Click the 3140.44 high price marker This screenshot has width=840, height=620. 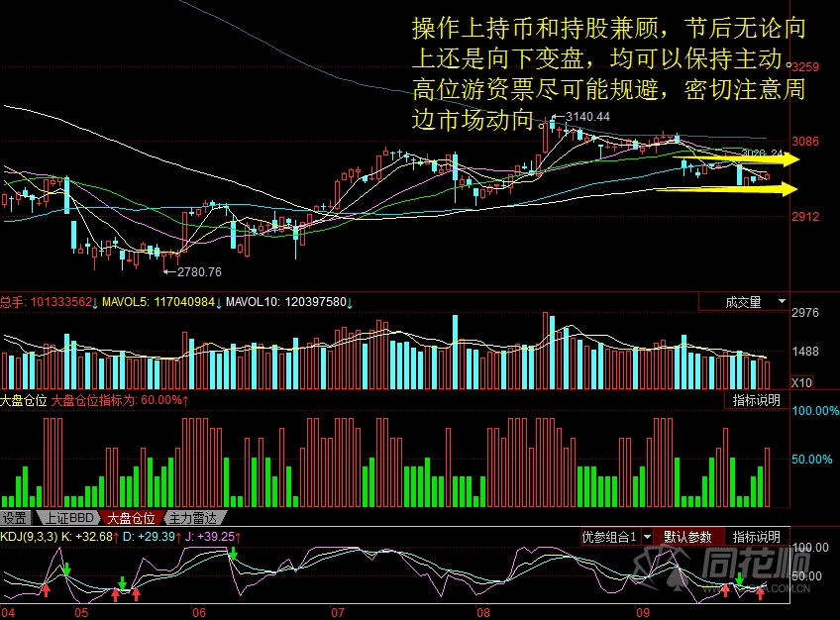(x=586, y=117)
